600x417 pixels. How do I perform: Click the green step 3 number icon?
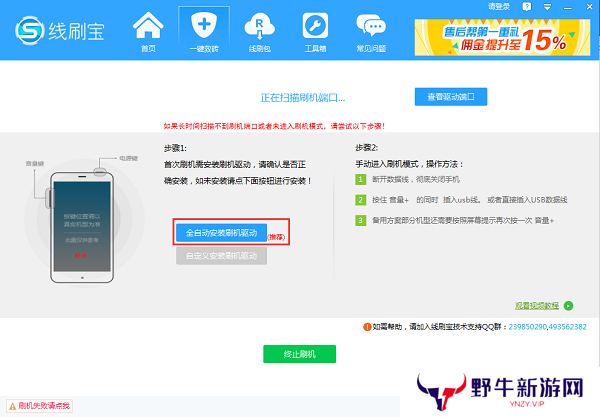coord(360,220)
